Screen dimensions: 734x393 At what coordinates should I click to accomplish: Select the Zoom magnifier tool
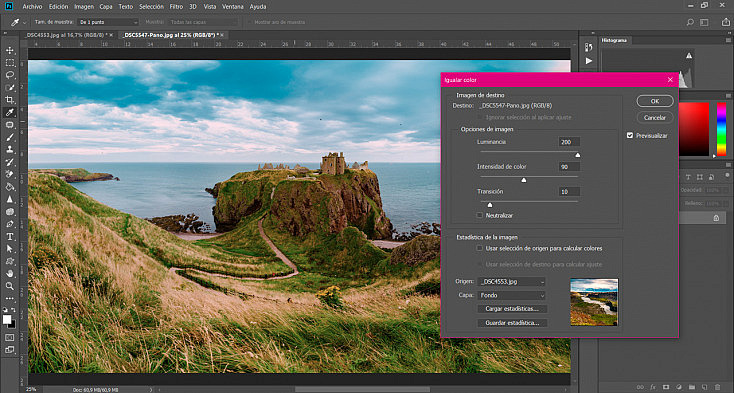[9, 286]
